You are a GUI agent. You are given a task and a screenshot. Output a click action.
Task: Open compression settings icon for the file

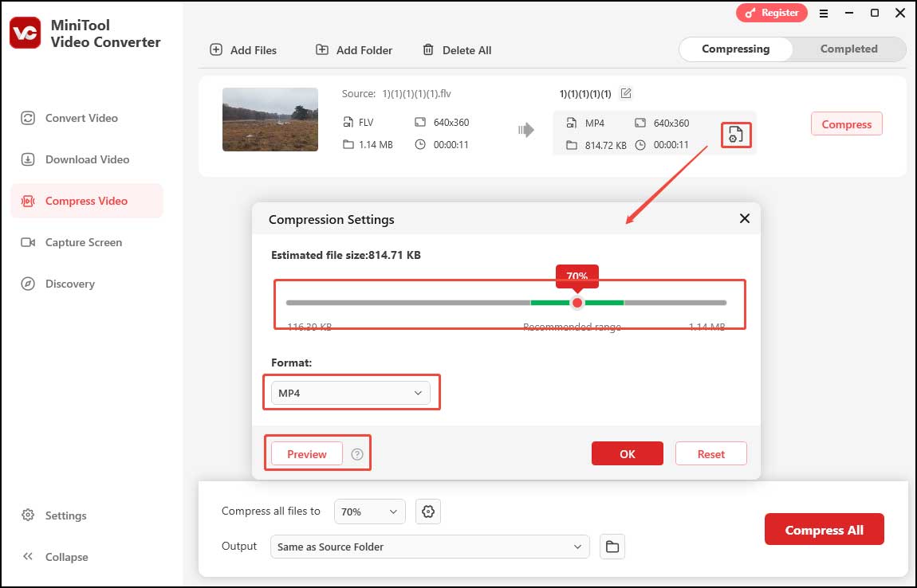[736, 135]
